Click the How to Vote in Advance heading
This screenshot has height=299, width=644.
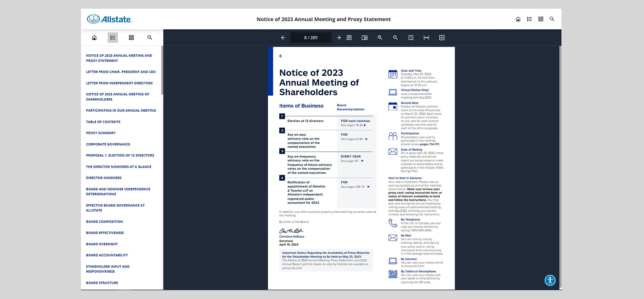click(405, 178)
